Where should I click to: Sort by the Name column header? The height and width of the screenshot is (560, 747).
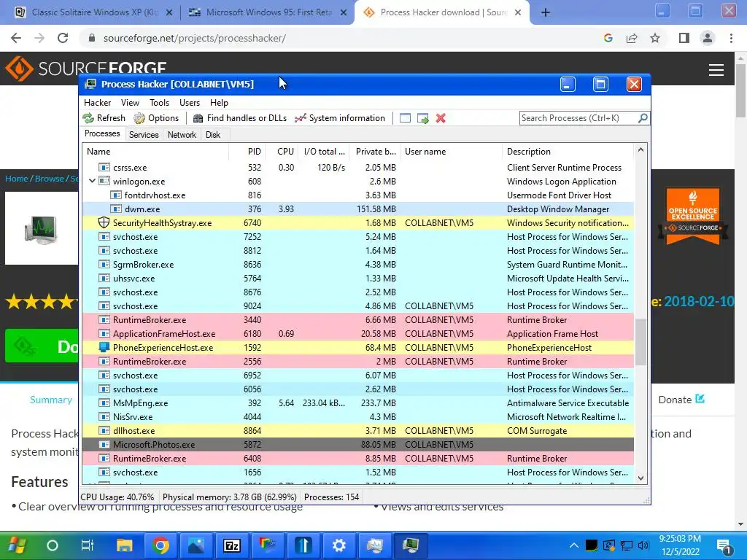click(x=155, y=152)
